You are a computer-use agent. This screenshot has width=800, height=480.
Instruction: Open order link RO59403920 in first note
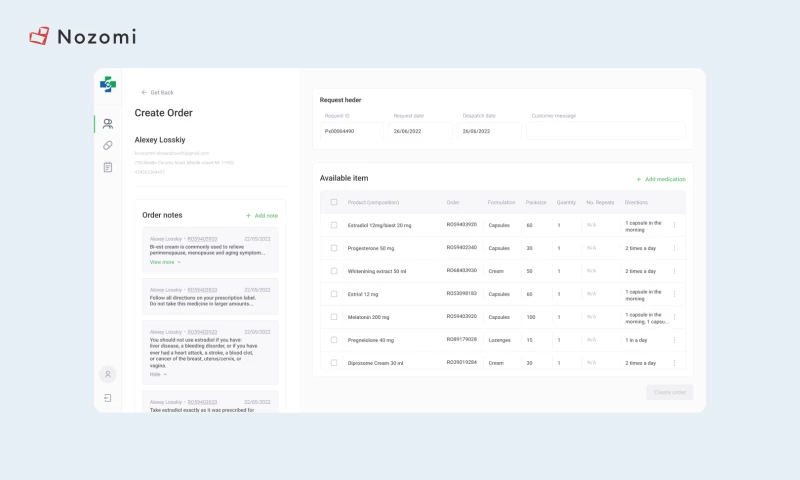202,239
